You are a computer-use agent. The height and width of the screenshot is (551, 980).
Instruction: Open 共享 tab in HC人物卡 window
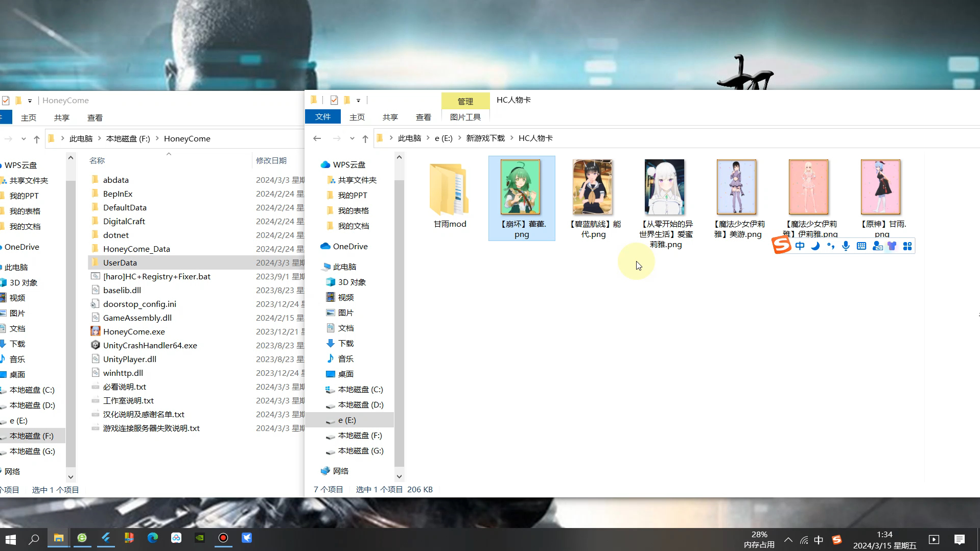coord(390,117)
